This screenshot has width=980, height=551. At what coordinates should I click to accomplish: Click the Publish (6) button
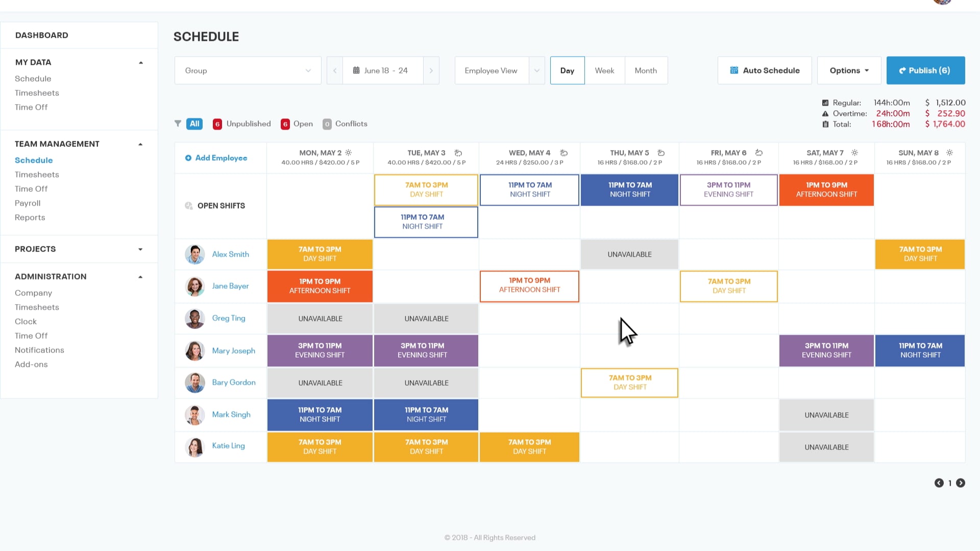(x=925, y=70)
